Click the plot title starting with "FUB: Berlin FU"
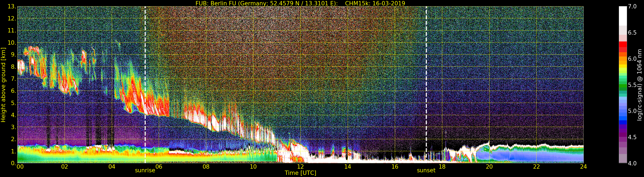This screenshot has width=644, height=177. [300, 3]
